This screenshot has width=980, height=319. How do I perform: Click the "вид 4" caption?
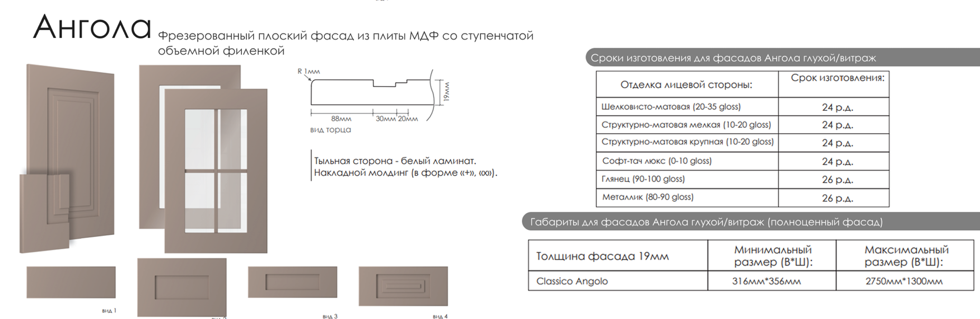coord(440,316)
